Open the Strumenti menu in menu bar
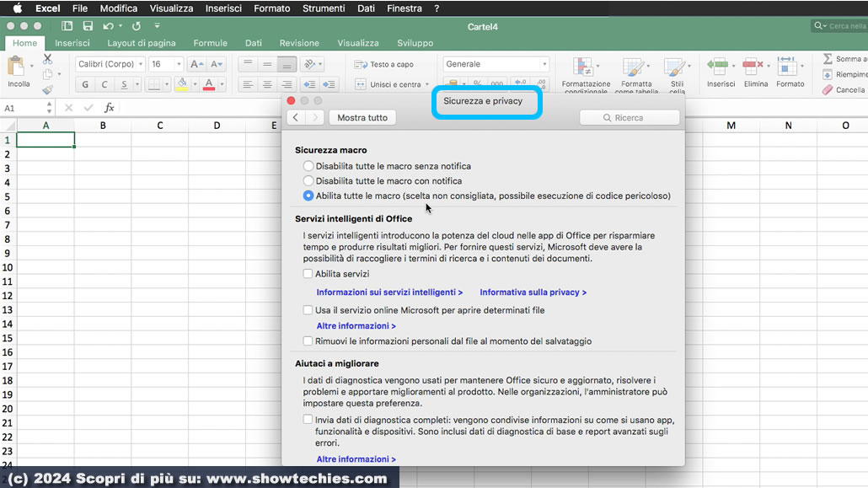 click(x=324, y=8)
